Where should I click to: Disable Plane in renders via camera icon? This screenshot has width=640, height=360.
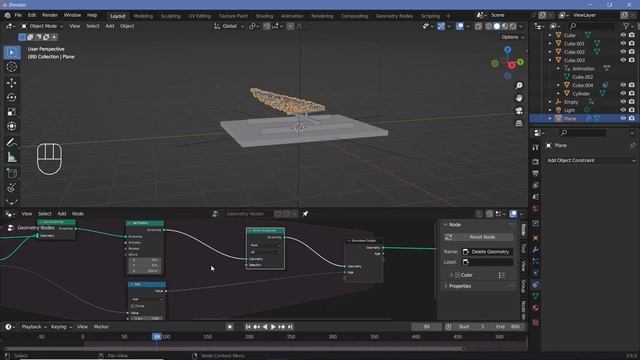(x=631, y=118)
